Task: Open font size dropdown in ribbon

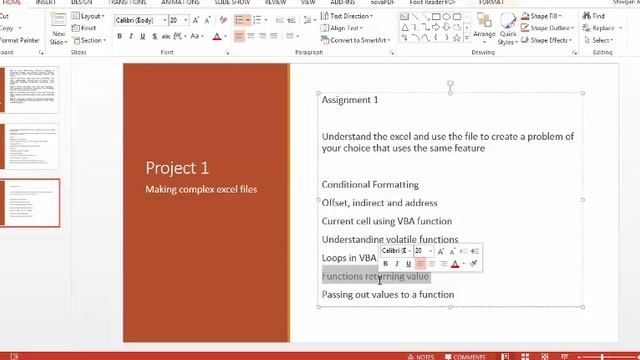Action: [186, 20]
